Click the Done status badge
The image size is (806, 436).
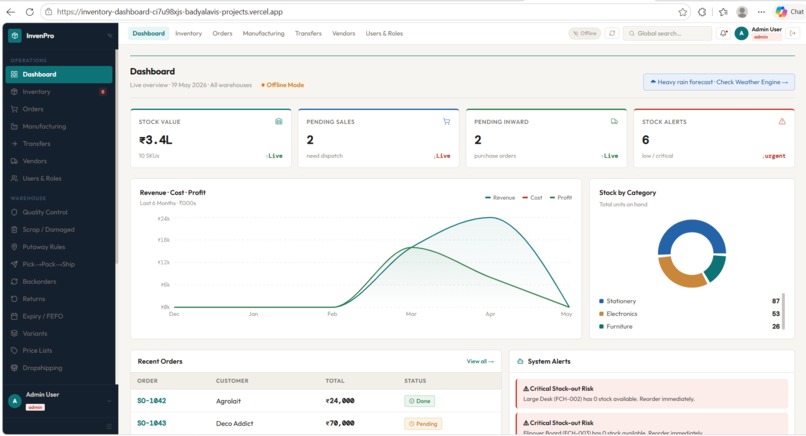(419, 401)
